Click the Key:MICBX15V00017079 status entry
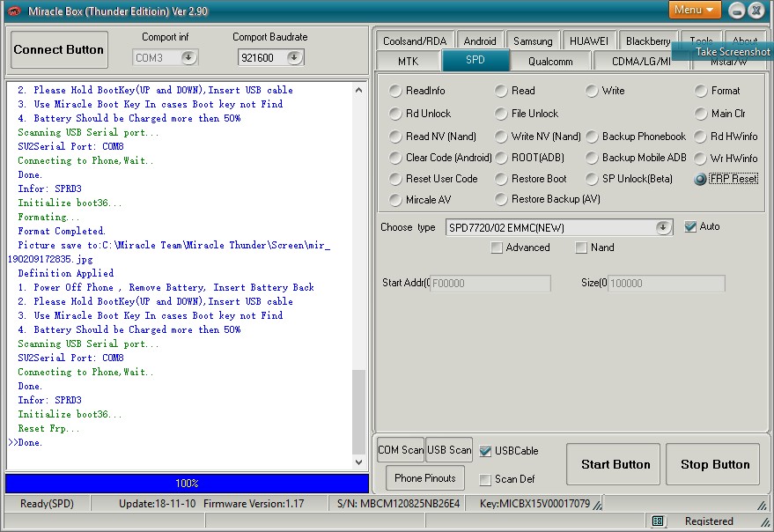The height and width of the screenshot is (532, 774). [534, 503]
